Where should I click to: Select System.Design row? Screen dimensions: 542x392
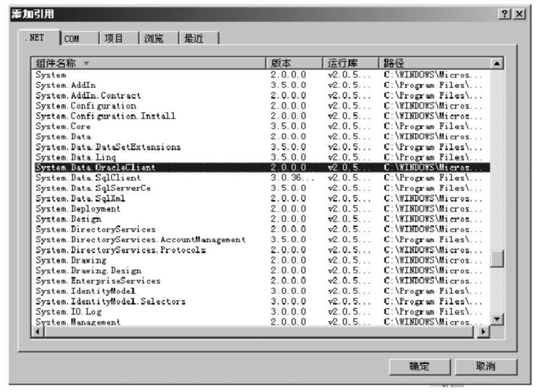tap(262, 219)
